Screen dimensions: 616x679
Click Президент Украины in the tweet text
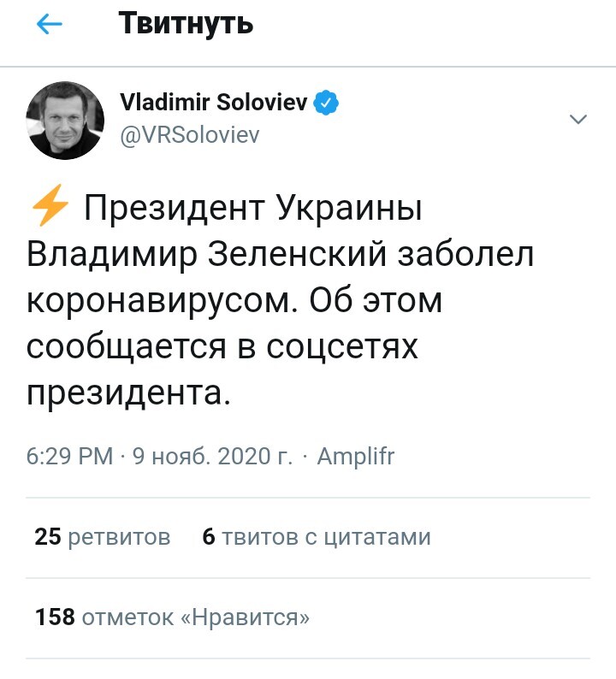coord(253,208)
